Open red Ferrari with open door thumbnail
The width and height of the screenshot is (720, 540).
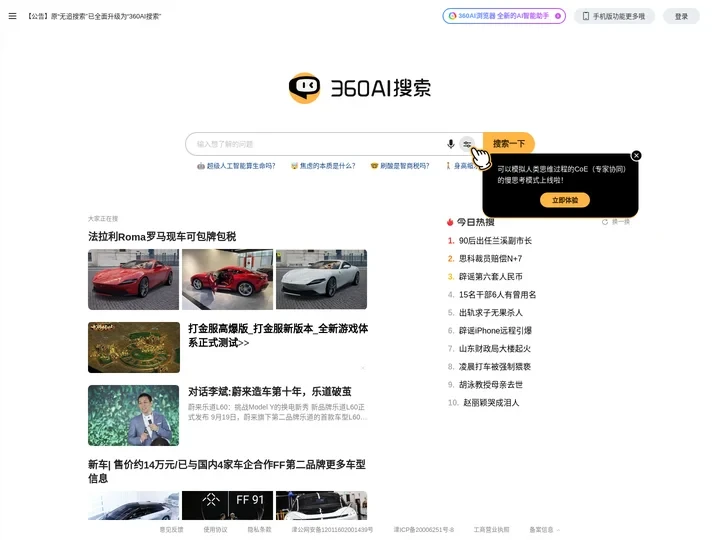tap(227, 279)
